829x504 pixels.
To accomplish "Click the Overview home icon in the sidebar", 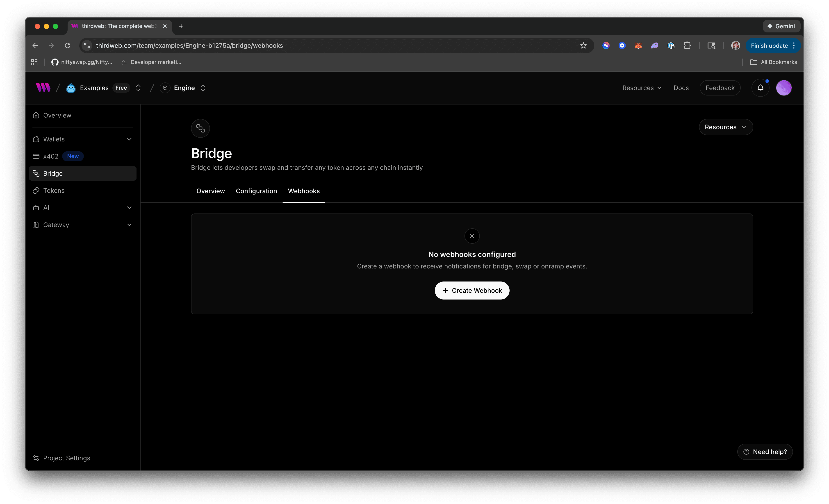I will 36,115.
